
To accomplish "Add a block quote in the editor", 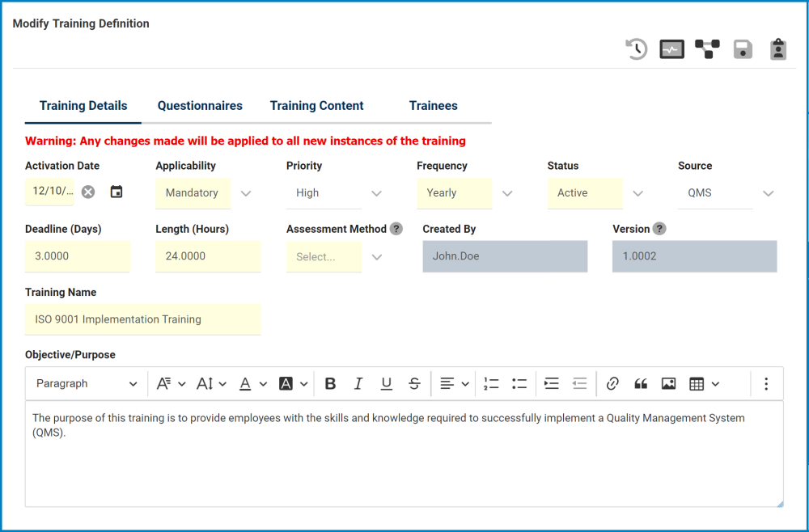I will (641, 383).
